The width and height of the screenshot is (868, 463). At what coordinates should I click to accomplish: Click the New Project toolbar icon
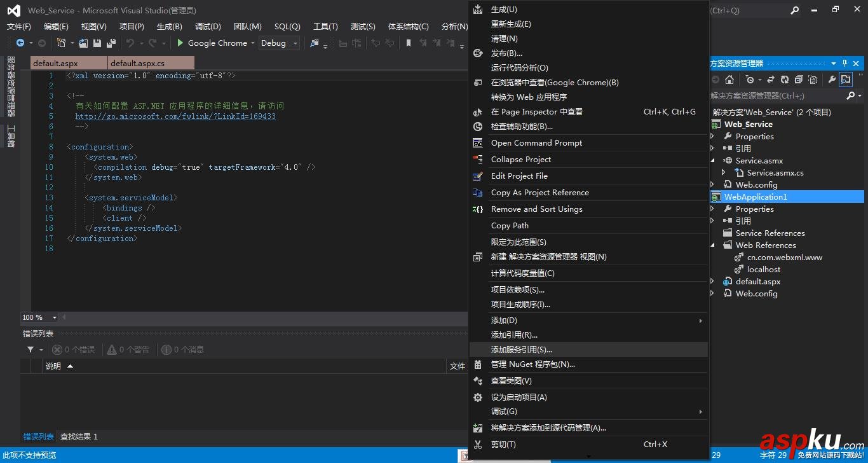(62, 42)
